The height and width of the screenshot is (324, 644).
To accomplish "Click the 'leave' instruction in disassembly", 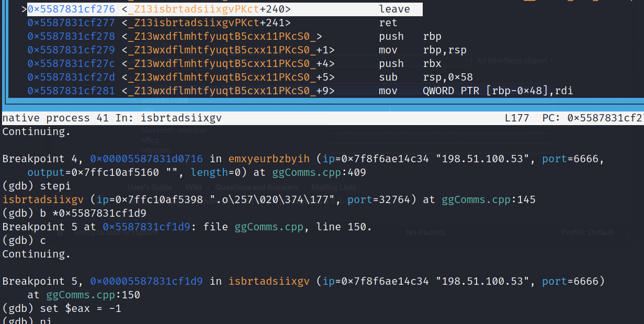I will tap(394, 9).
